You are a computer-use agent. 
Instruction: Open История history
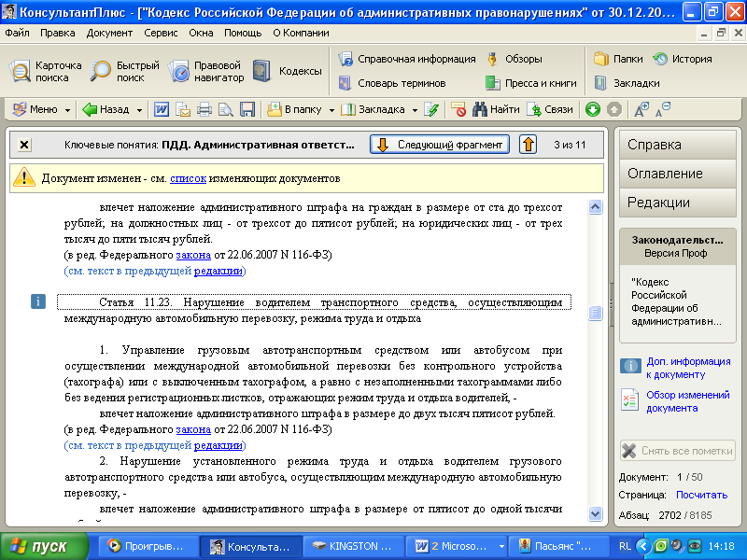point(683,59)
